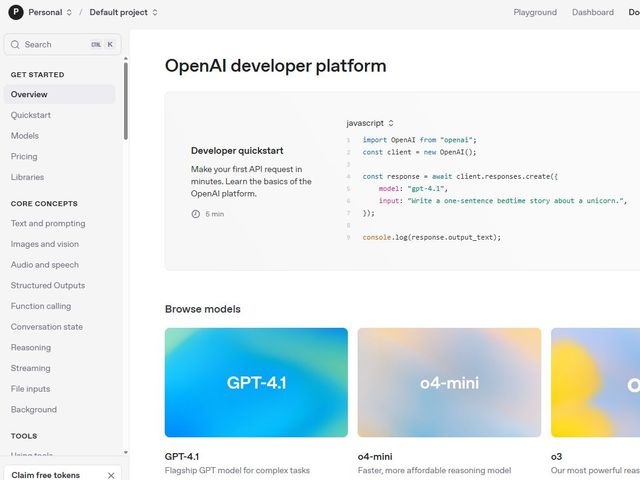Screen dimensions: 640x480
Task: Go to Audio and speech
Action: pos(45,264)
